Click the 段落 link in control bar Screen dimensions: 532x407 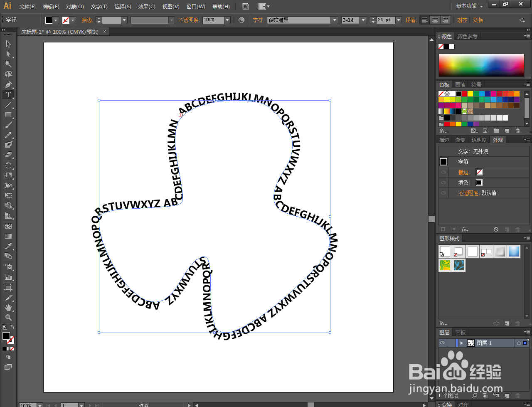(x=410, y=20)
